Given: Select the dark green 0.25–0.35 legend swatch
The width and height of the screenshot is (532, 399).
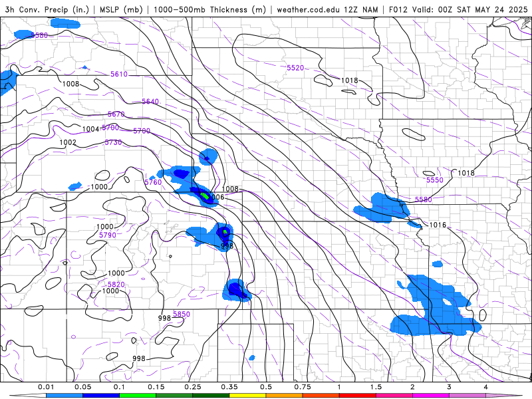Looking at the screenshot, I should coord(211,396).
